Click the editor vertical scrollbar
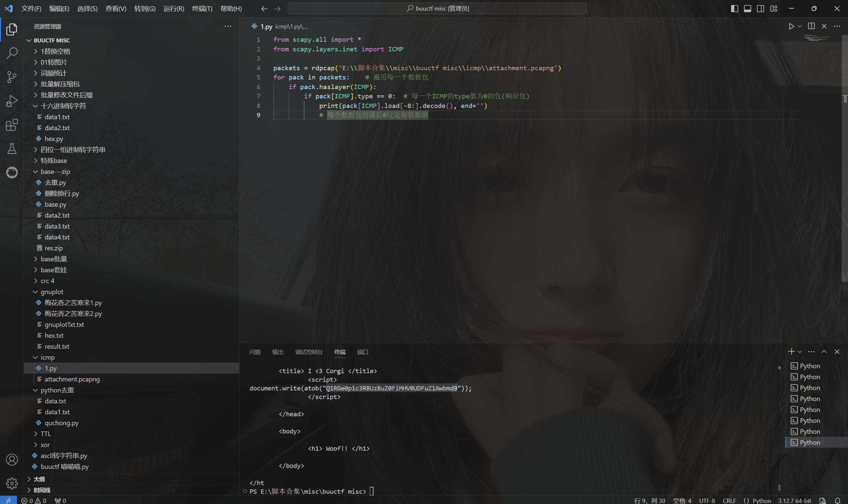Image resolution: width=848 pixels, height=504 pixels. tap(845, 158)
